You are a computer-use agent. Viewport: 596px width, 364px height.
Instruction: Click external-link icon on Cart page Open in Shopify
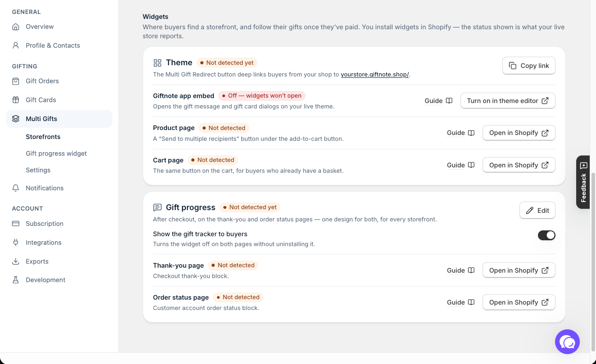tap(545, 165)
